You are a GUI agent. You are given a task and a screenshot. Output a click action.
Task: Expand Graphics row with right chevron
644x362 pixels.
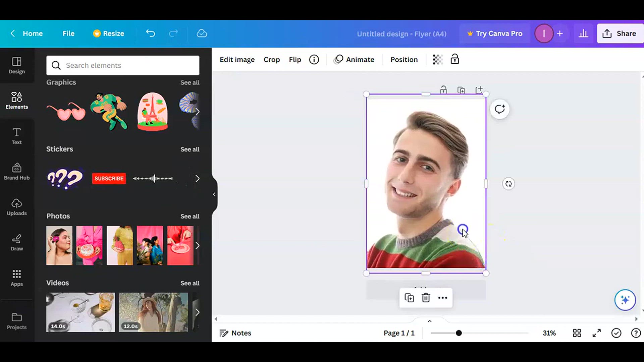click(197, 112)
